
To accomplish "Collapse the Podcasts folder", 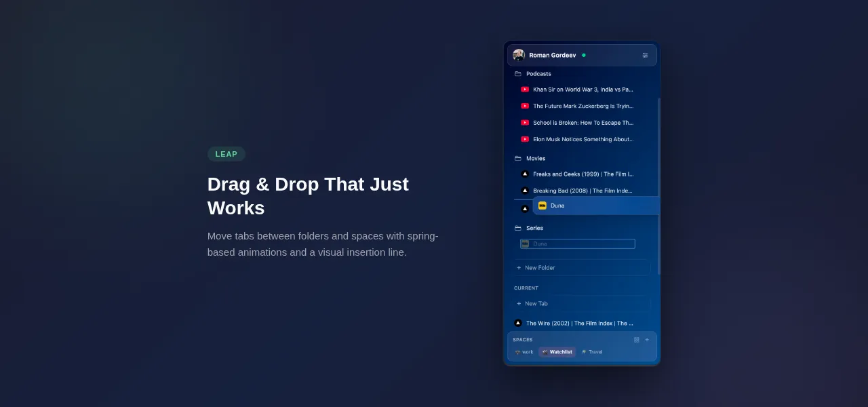I will (x=539, y=73).
